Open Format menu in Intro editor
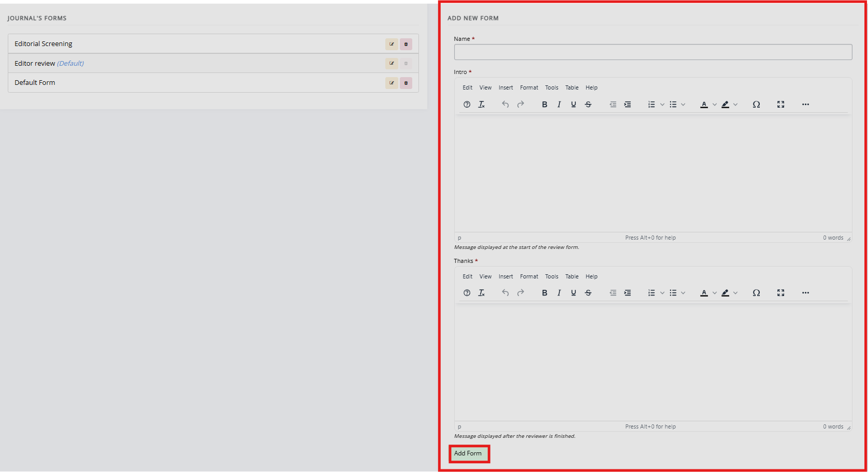This screenshot has height=472, width=868. tap(529, 87)
